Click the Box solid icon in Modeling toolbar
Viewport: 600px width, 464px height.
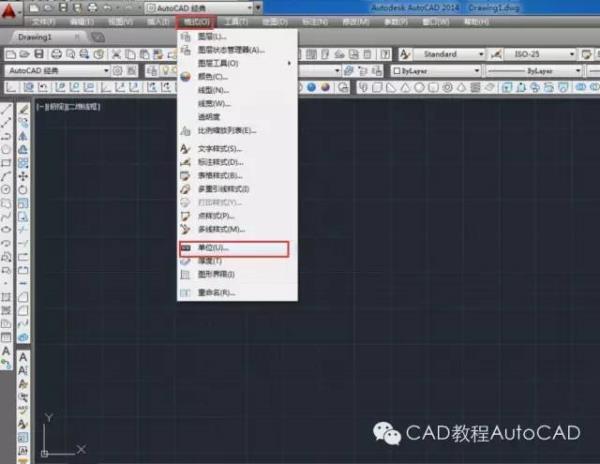pos(377,88)
